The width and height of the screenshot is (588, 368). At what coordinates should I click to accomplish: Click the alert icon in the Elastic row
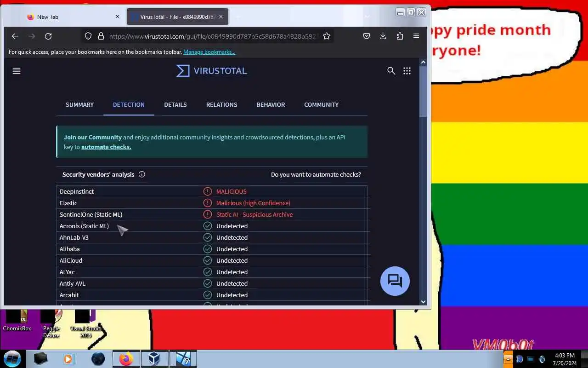(208, 203)
